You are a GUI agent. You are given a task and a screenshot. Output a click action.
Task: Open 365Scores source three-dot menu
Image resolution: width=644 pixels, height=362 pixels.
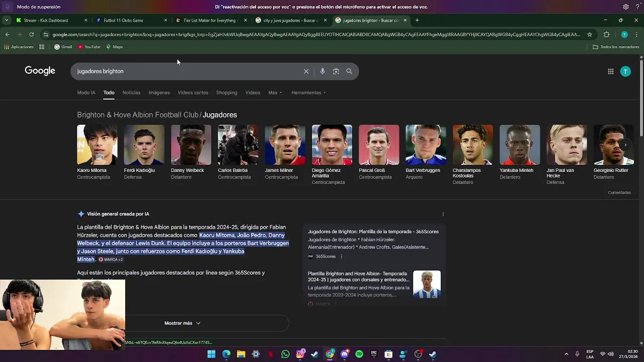click(341, 256)
